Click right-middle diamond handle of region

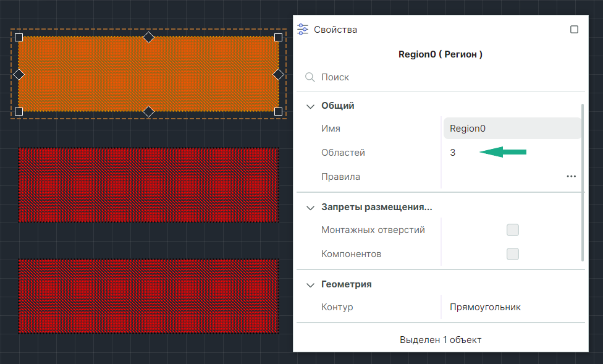278,74
